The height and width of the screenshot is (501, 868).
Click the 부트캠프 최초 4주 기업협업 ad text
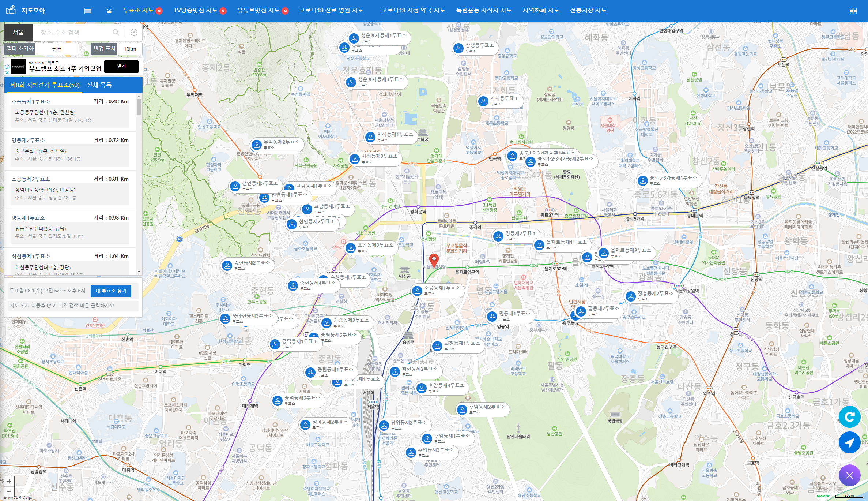[x=65, y=69]
